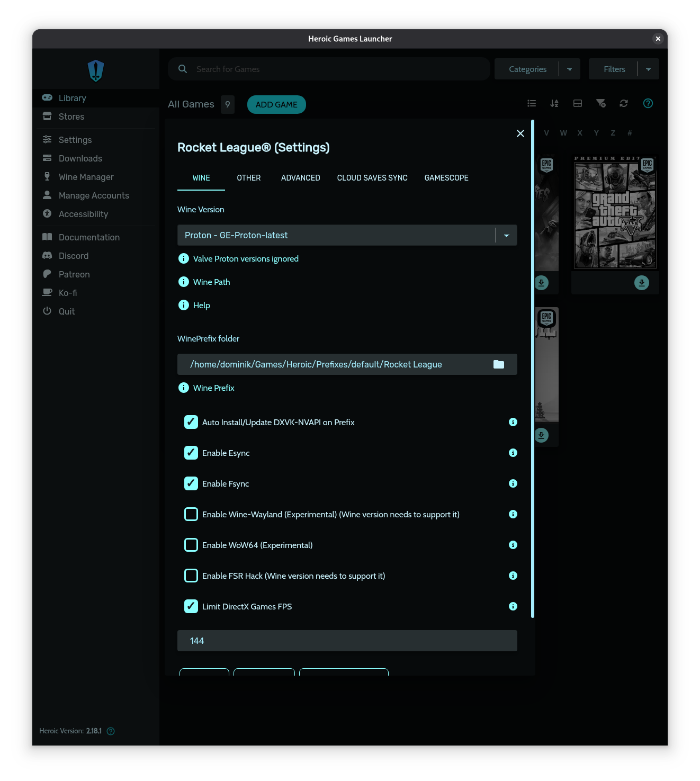700x781 pixels.
Task: Open the Downloads page
Action: (96, 158)
